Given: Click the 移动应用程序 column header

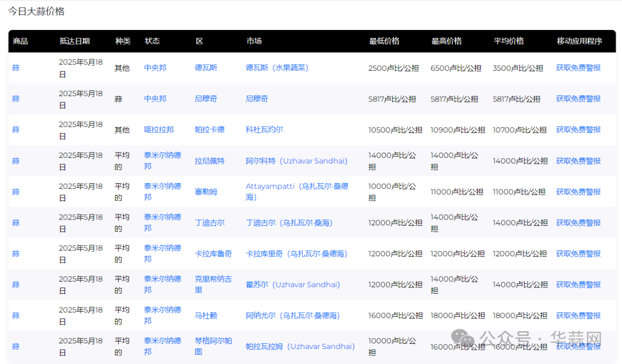Looking at the screenshot, I should (x=579, y=41).
